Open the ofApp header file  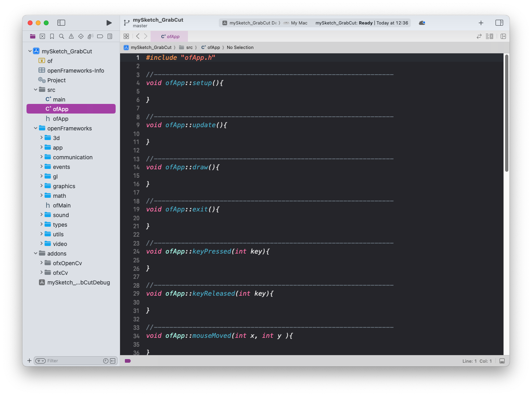[57, 119]
